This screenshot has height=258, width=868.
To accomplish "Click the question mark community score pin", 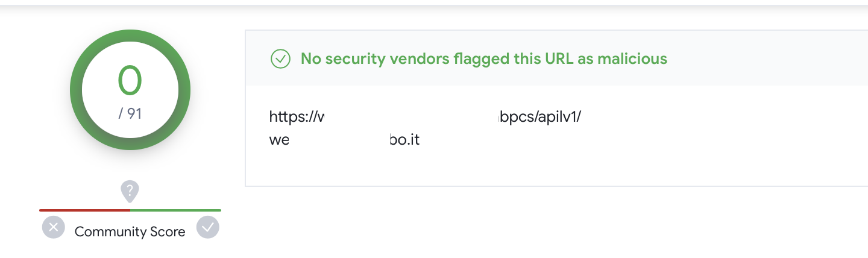I will point(130,192).
